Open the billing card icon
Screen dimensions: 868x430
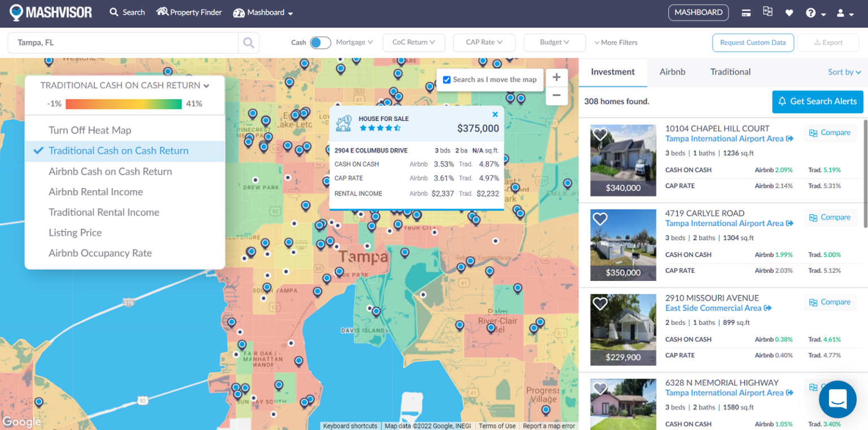(x=746, y=12)
